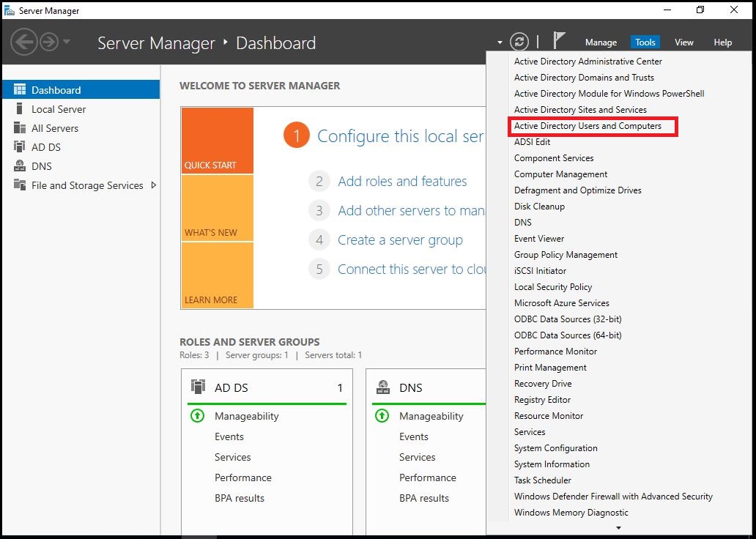
Task: Open the Manage menu
Action: (x=601, y=42)
